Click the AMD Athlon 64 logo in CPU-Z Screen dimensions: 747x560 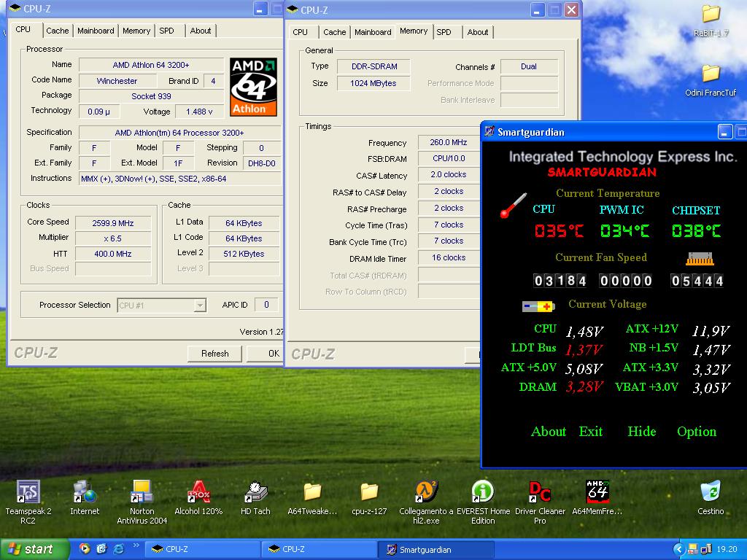253,87
